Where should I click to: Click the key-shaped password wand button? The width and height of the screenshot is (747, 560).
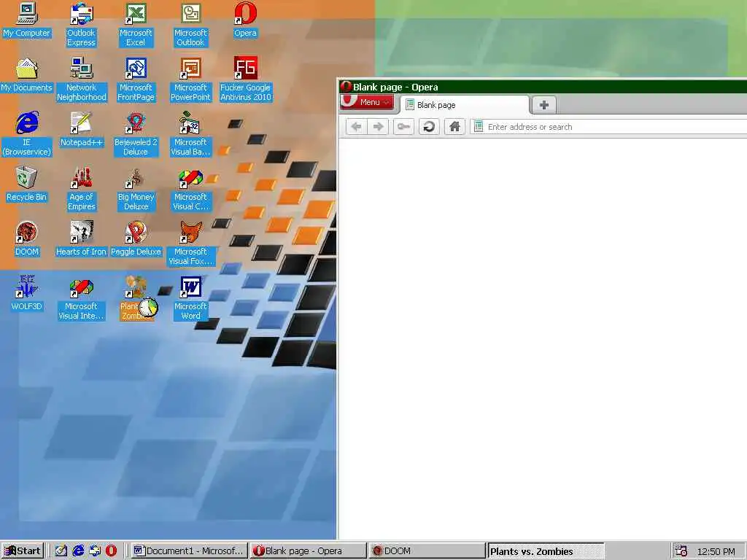click(x=403, y=127)
